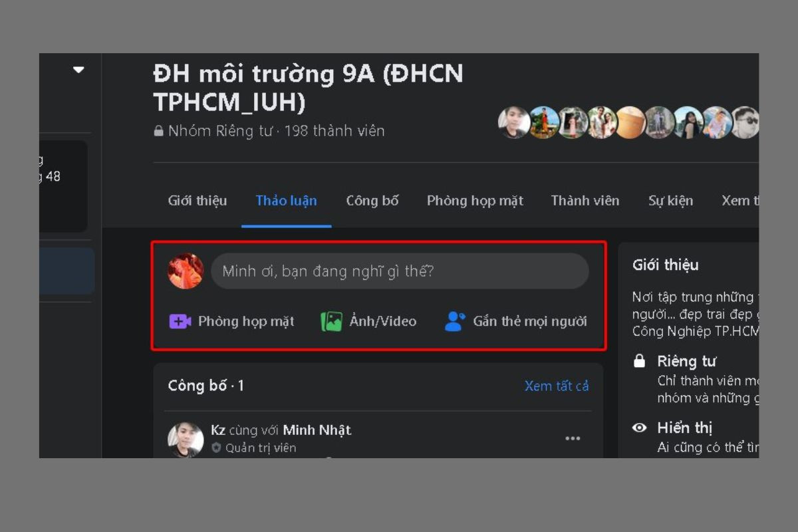Click the 'bạn đang nghĩ gì thế?' post field
This screenshot has height=532, width=798.
click(x=400, y=271)
